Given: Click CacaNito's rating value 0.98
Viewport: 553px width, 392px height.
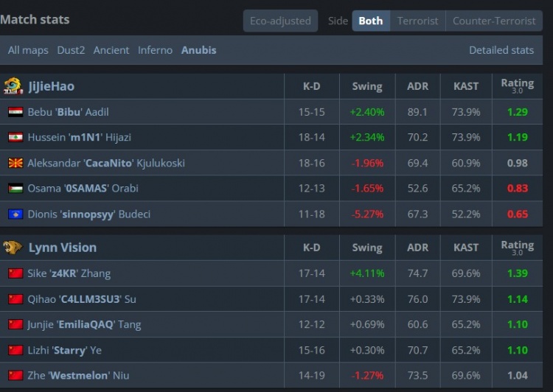Looking at the screenshot, I should point(518,163).
